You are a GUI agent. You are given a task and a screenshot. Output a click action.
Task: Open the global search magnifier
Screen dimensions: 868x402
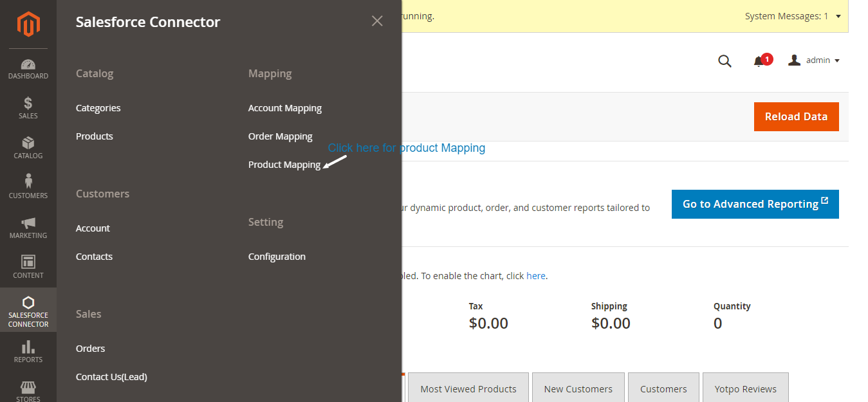[725, 60]
